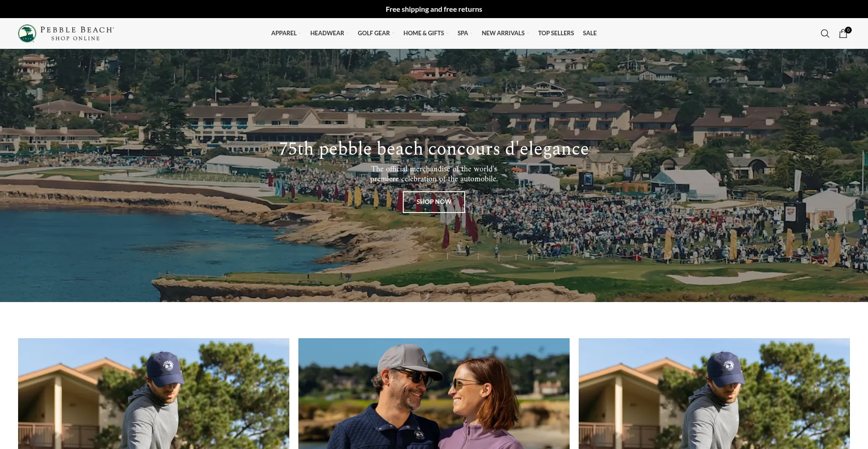This screenshot has width=868, height=449.
Task: Open the Headwear menu
Action: click(x=327, y=33)
